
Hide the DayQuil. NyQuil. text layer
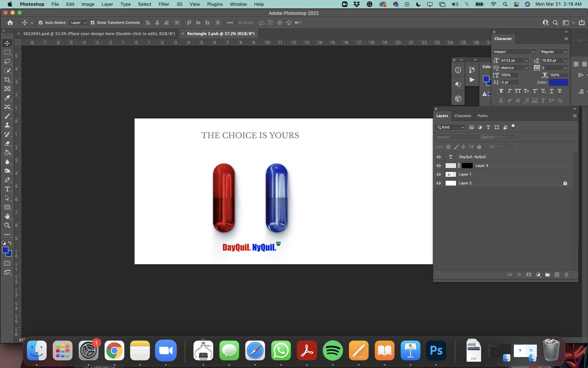pos(439,157)
